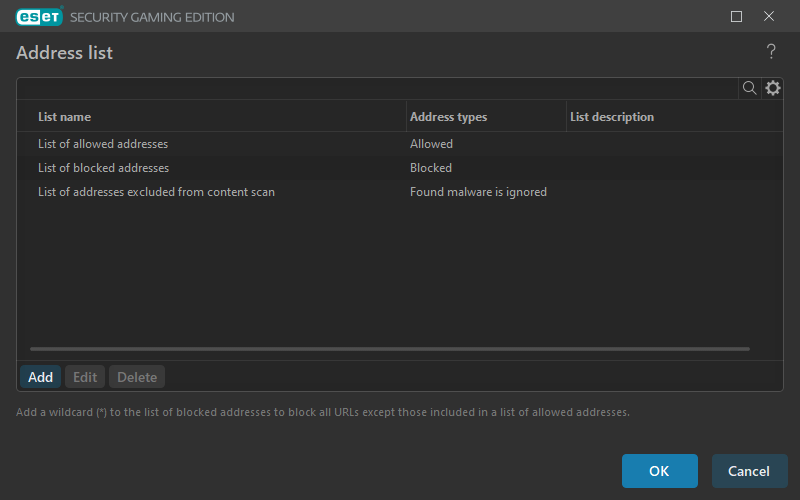Screen dimensions: 800x500
Task: Click the 'Blocked' address type cell
Action: [431, 168]
